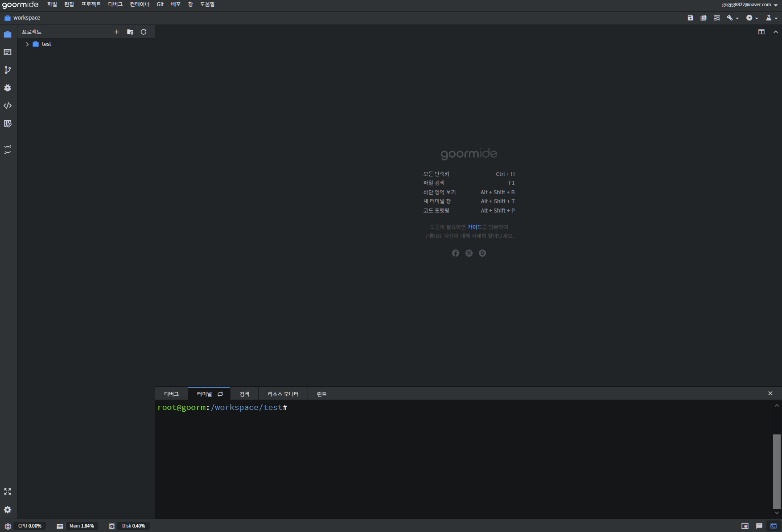Switch to the 리소스 모니터 tab
The height and width of the screenshot is (532, 782).
[283, 394]
